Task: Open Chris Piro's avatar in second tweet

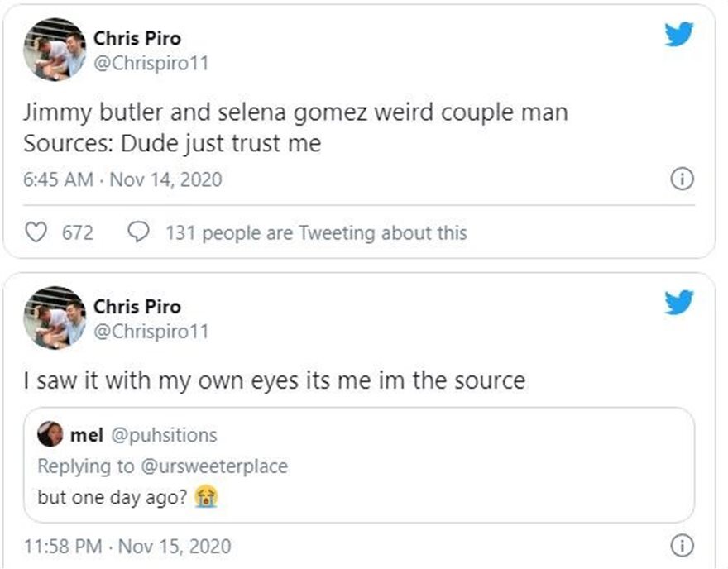Action: (55, 318)
